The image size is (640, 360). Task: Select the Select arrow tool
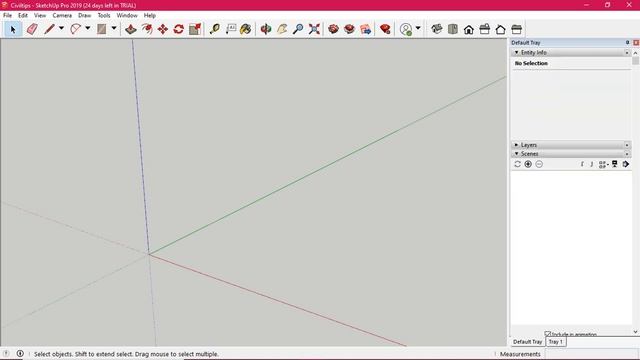pos(13,29)
